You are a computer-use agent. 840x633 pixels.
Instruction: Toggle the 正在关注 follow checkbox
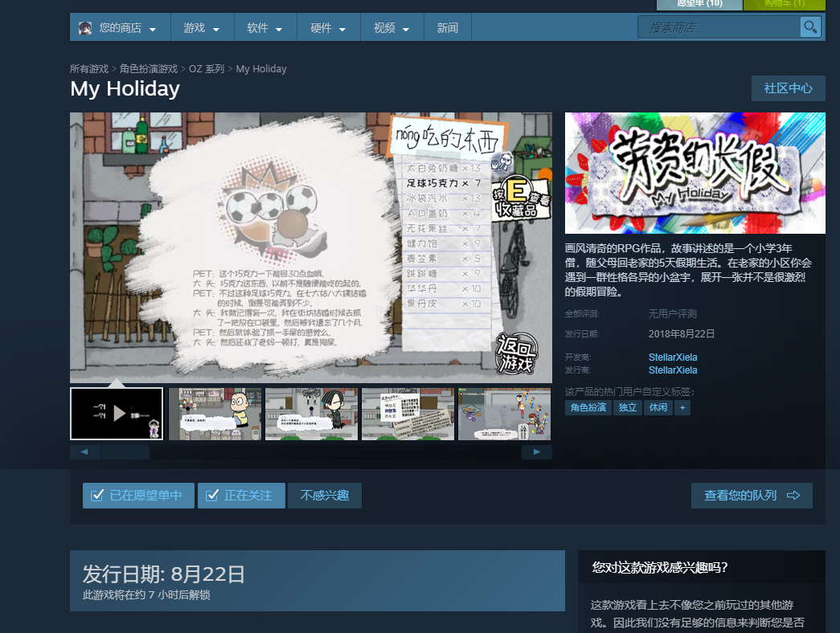[x=212, y=496]
